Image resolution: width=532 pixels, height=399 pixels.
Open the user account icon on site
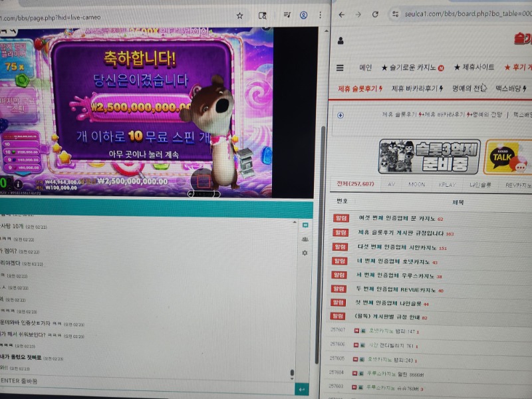340,41
